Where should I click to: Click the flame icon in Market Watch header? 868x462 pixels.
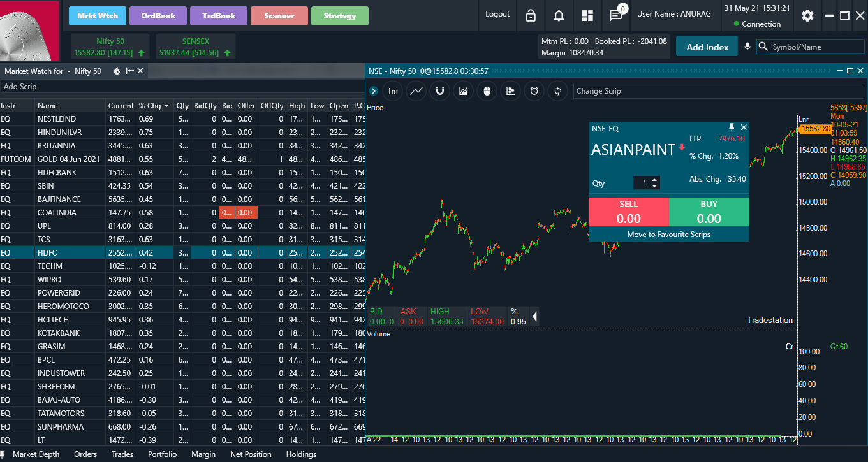click(117, 71)
